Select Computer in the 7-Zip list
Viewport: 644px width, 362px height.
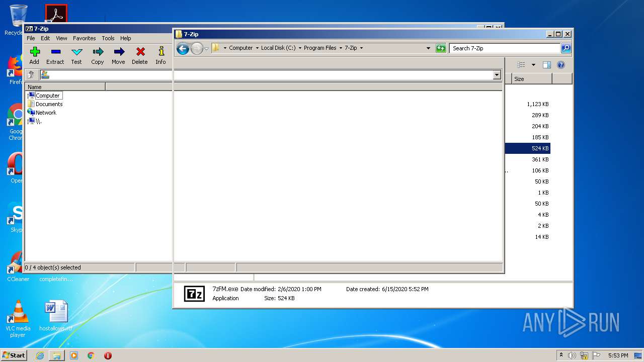48,96
